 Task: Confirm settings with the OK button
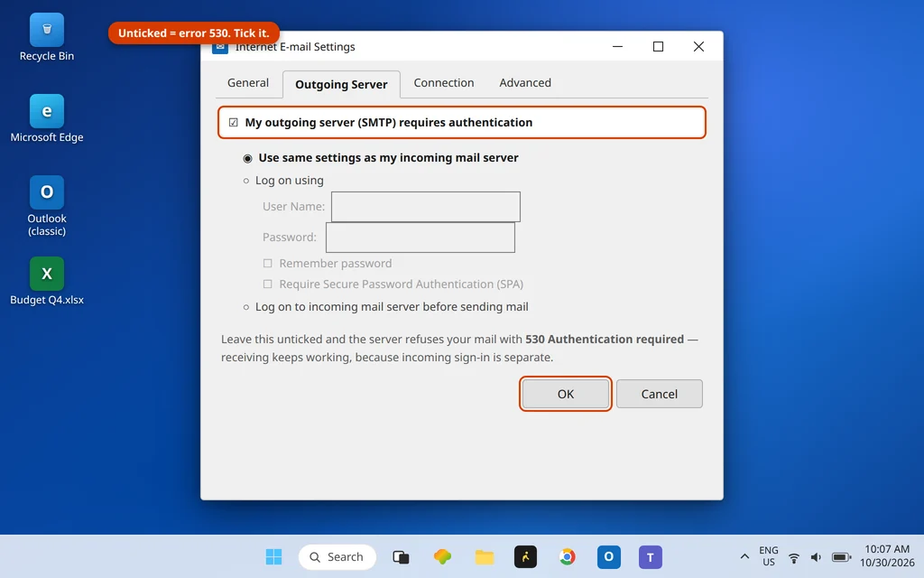click(x=566, y=394)
